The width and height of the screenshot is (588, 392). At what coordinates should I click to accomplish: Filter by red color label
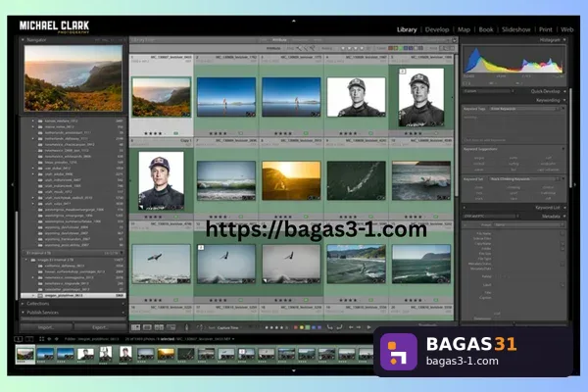tap(390, 48)
